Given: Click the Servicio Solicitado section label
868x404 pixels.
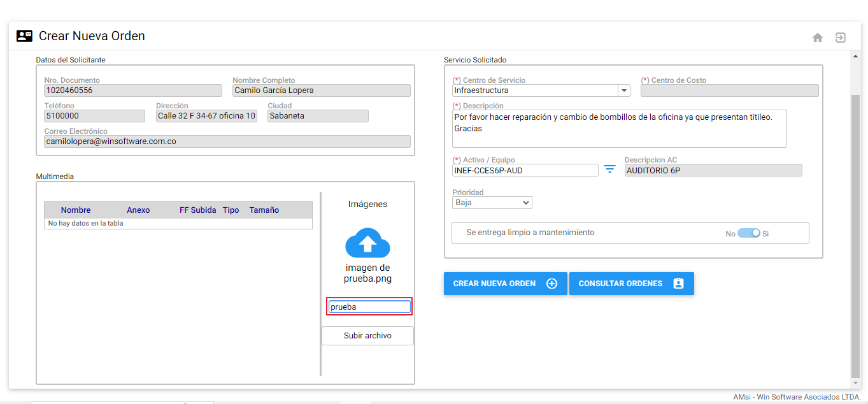Looking at the screenshot, I should pos(475,60).
